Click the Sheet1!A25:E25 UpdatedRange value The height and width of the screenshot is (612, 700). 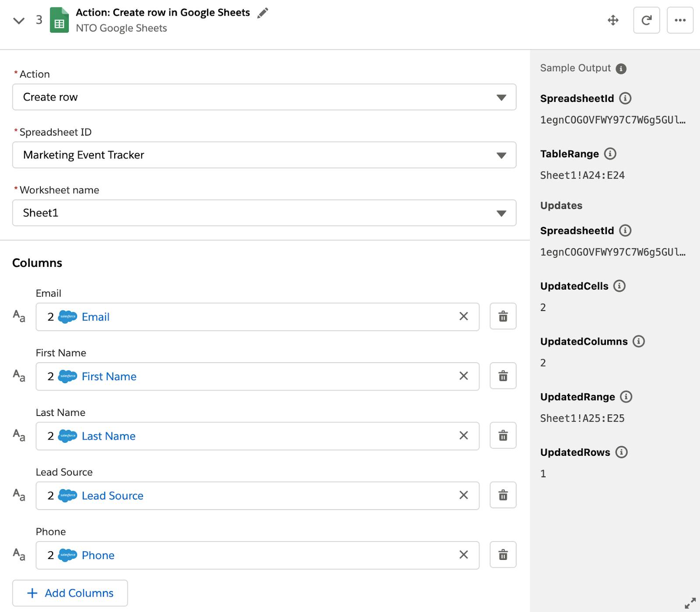[x=582, y=418]
